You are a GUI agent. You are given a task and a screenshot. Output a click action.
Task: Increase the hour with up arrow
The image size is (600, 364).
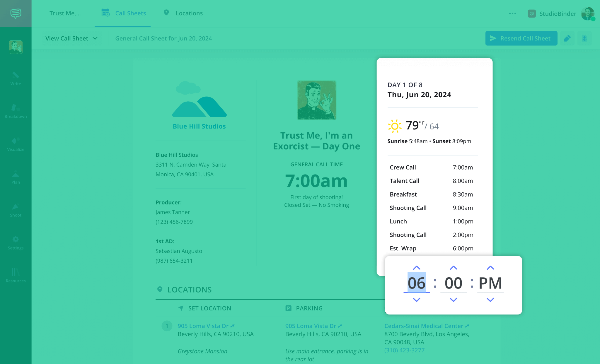tap(416, 268)
